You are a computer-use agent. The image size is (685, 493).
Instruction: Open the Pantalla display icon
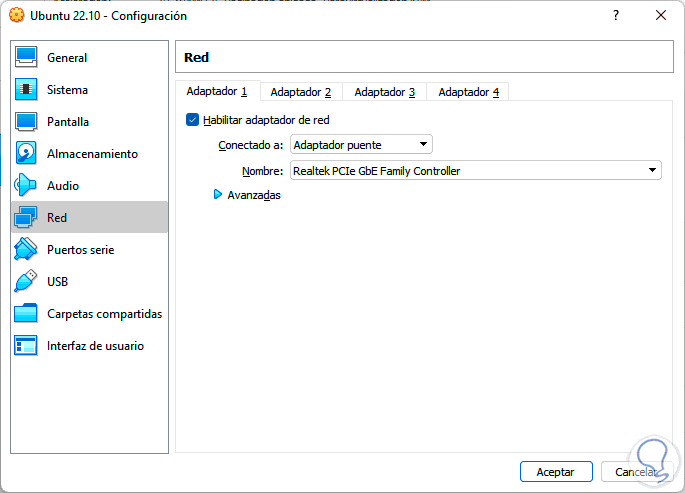coord(26,122)
